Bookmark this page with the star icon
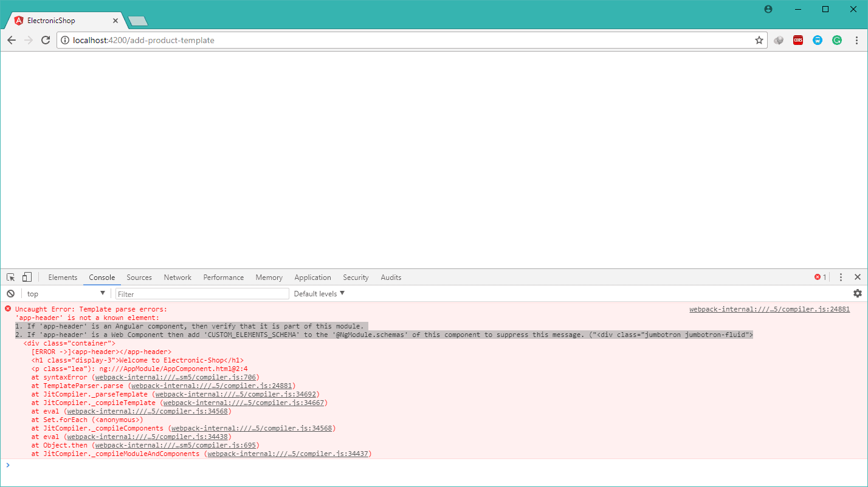 [759, 41]
